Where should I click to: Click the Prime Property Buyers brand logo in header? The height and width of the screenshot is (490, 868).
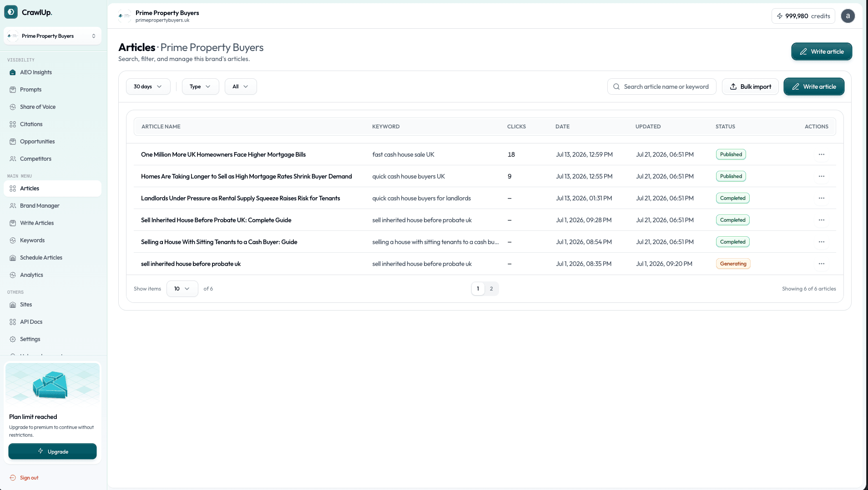(x=124, y=16)
